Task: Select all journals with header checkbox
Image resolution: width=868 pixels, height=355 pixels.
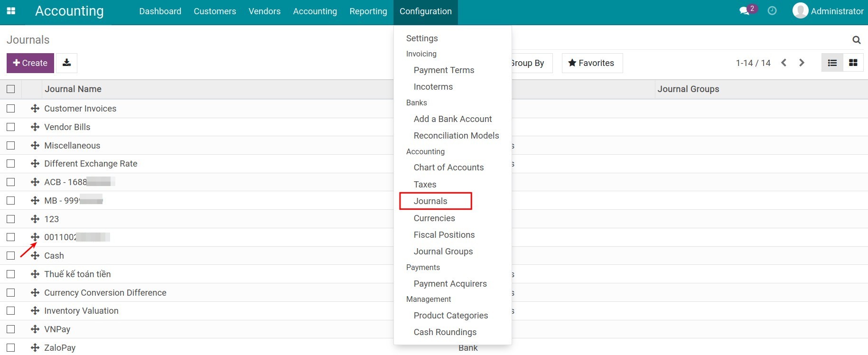Action: point(11,89)
